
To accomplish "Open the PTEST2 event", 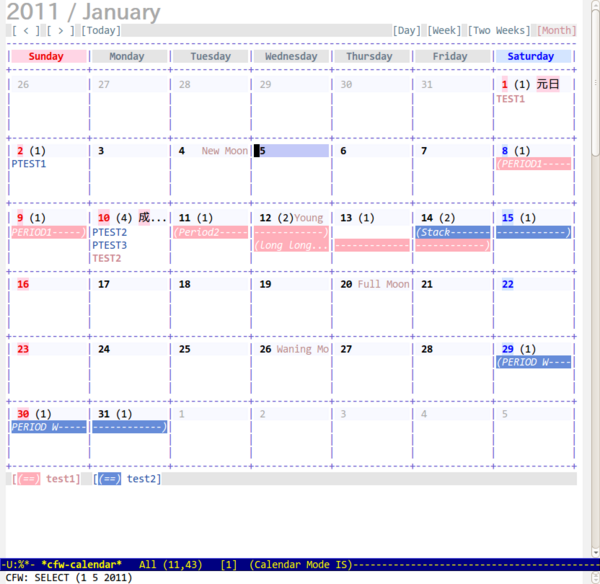I will (109, 232).
